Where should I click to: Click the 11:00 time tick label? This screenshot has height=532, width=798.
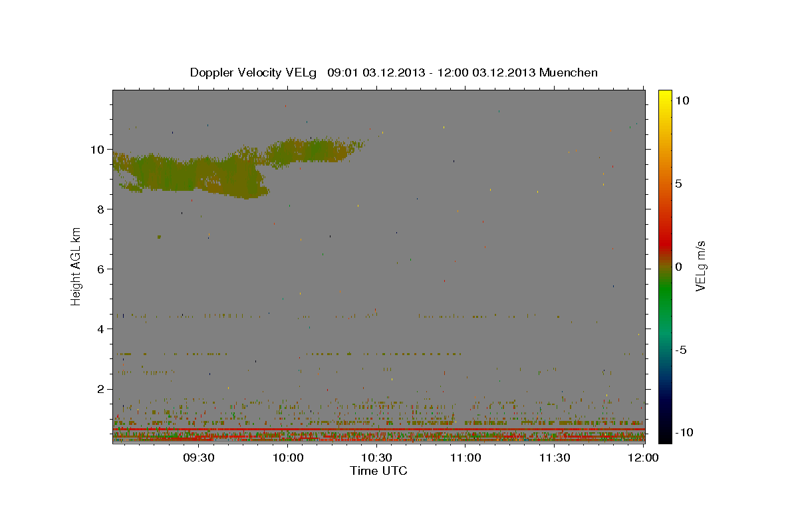pyautogui.click(x=465, y=458)
